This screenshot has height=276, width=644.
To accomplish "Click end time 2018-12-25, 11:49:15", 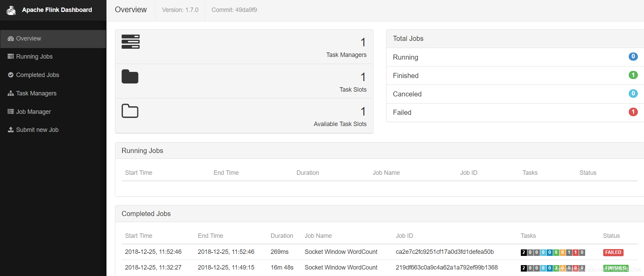I will click(x=226, y=267).
